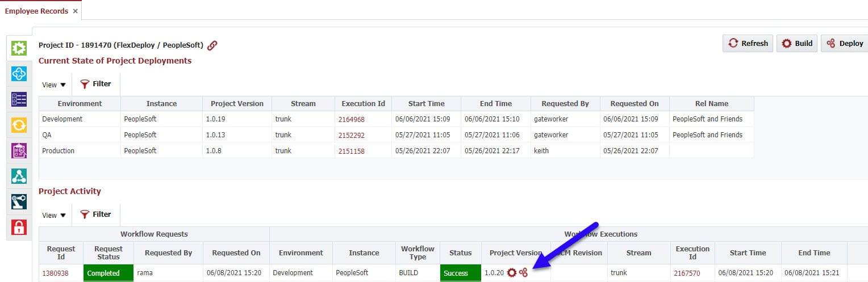The height and width of the screenshot is (282, 868).
Task: Open the blue circular-cross sidebar icon
Action: (19, 74)
